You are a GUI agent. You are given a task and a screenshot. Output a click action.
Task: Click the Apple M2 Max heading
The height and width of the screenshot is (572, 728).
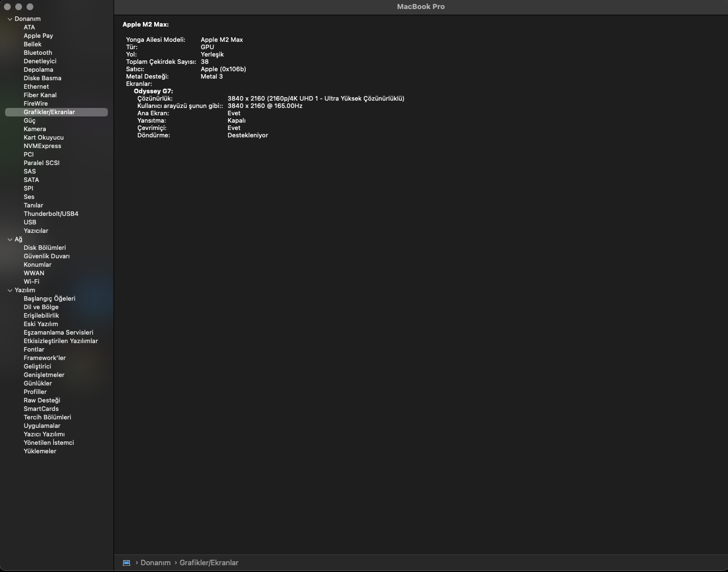click(x=146, y=24)
